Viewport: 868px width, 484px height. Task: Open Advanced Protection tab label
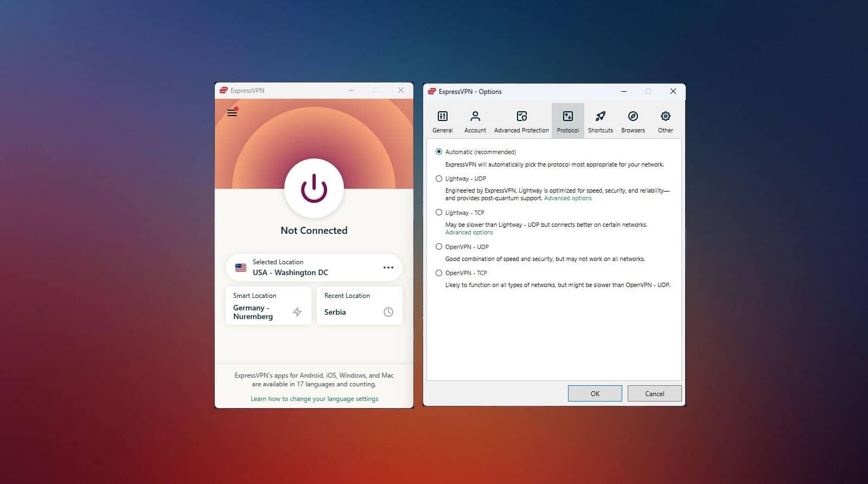(521, 130)
